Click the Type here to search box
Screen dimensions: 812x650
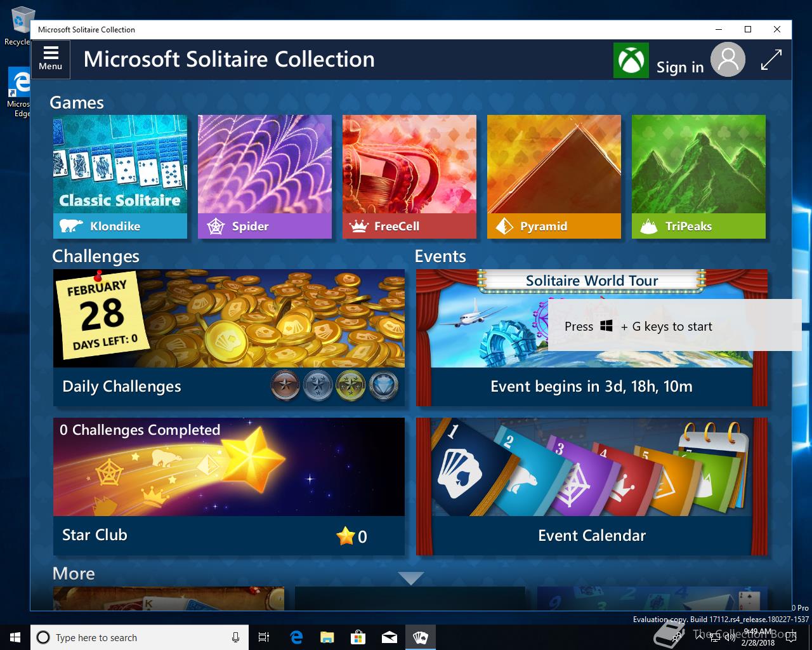pos(138,637)
